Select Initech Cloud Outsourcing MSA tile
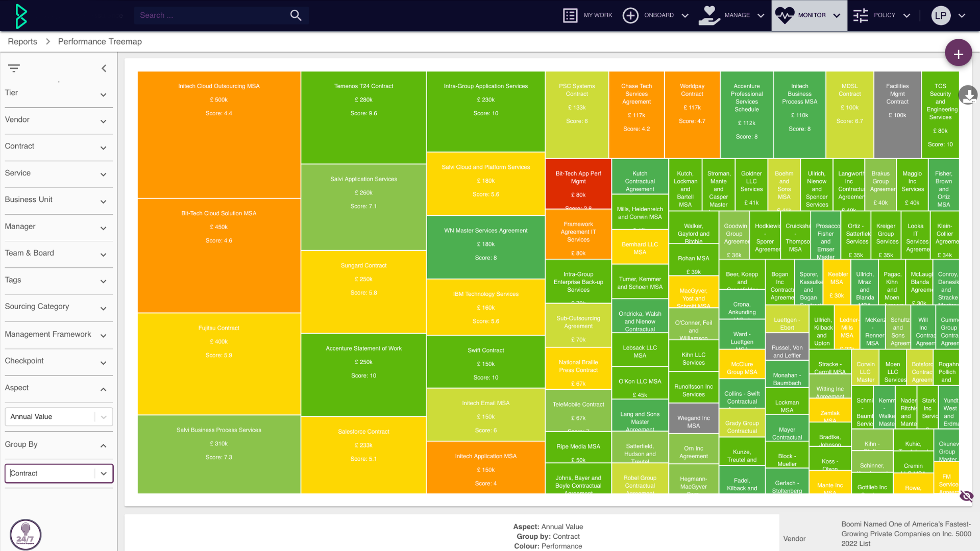Viewport: 980px width, 551px height. tap(219, 135)
